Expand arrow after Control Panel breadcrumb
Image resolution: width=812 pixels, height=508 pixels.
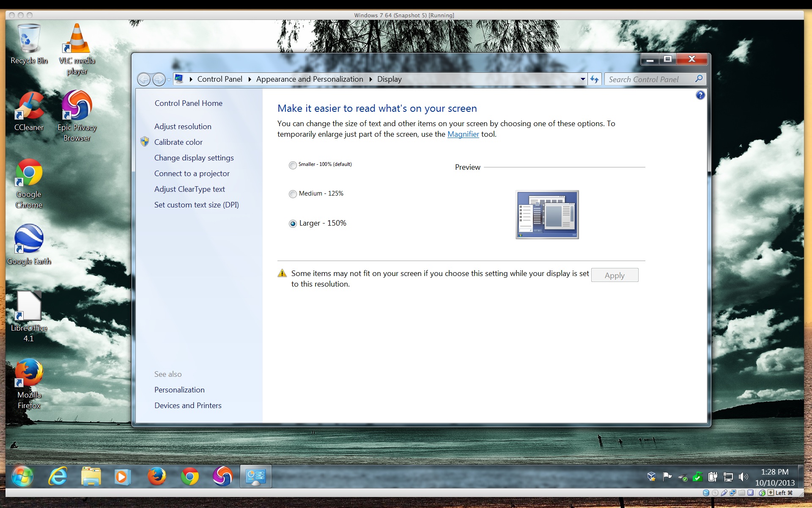coord(250,79)
